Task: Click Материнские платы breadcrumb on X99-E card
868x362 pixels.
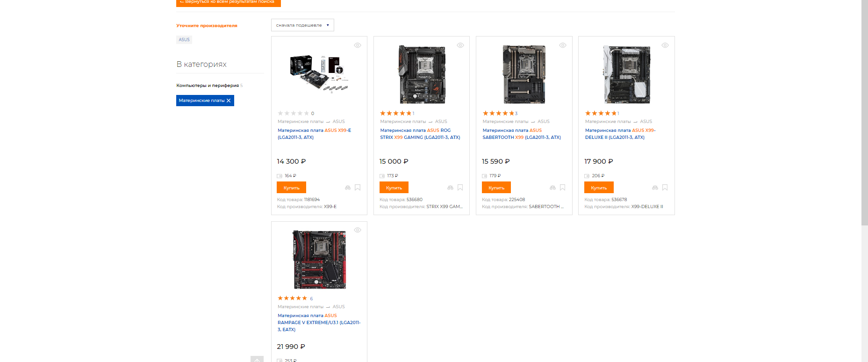Action: click(301, 122)
